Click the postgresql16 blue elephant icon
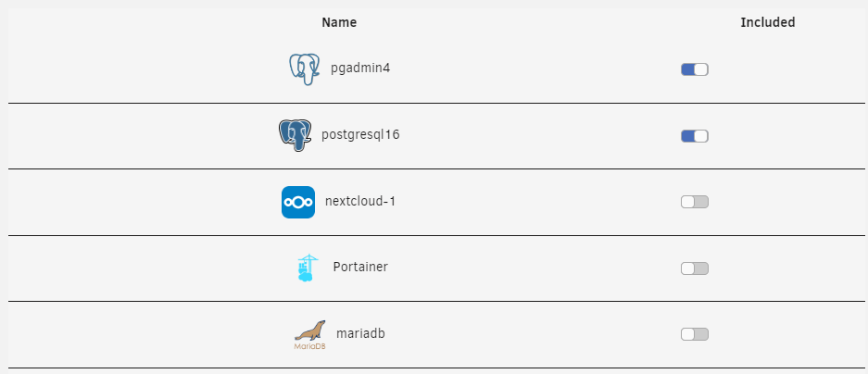Image resolution: width=868 pixels, height=374 pixels. tap(296, 135)
